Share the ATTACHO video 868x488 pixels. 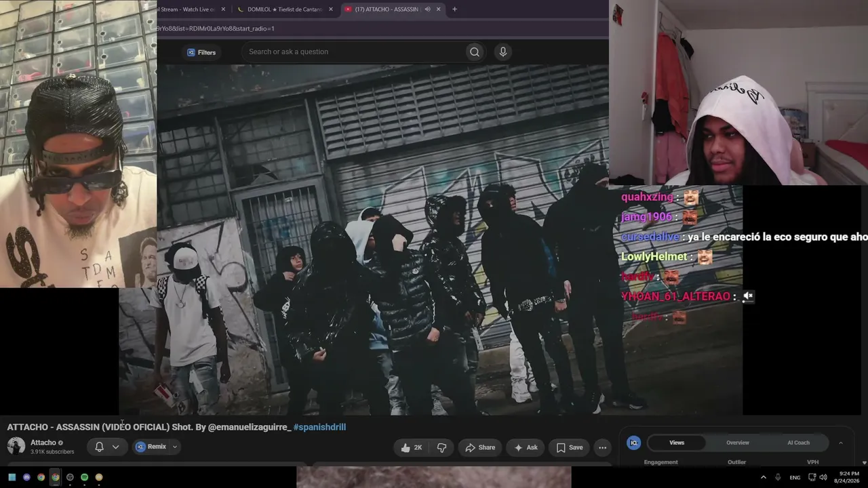(x=479, y=447)
